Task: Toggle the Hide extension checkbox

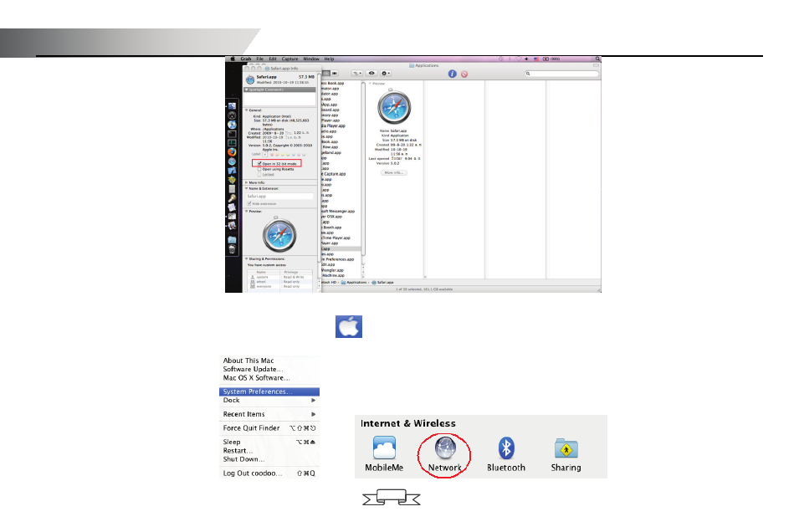Action: (249, 203)
